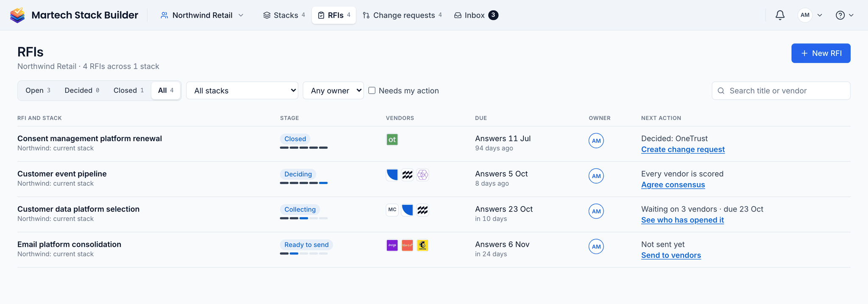
Task: Click the AM user avatar in header
Action: (x=805, y=15)
